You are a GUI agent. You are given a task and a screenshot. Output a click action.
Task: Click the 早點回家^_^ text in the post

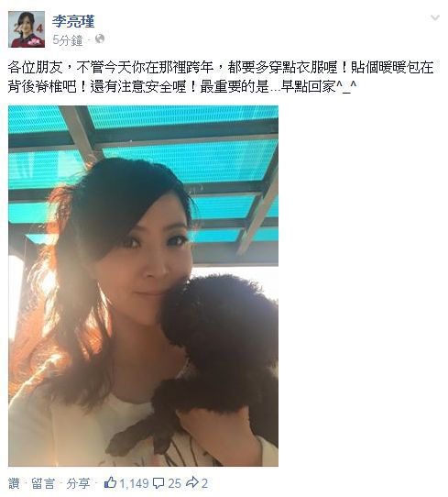(319, 86)
